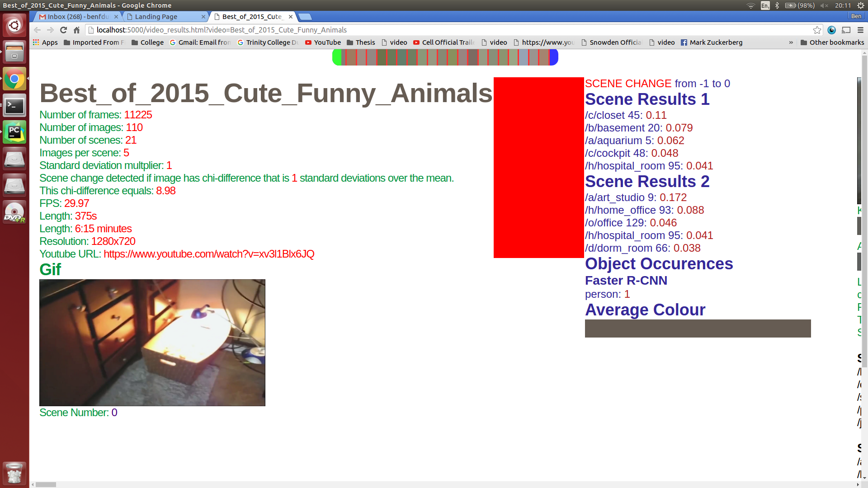The image size is (868, 488).
Task: Open PyCharm from the launcher
Action: (14, 132)
